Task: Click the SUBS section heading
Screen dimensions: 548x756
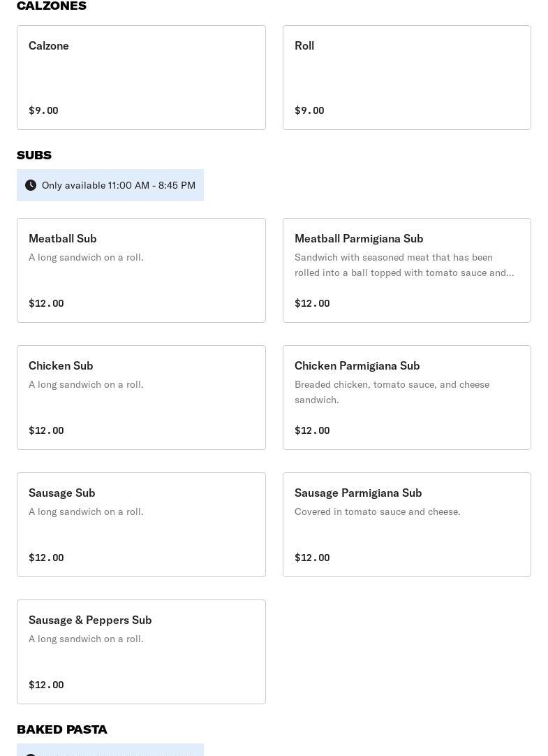Action: pyautogui.click(x=34, y=155)
